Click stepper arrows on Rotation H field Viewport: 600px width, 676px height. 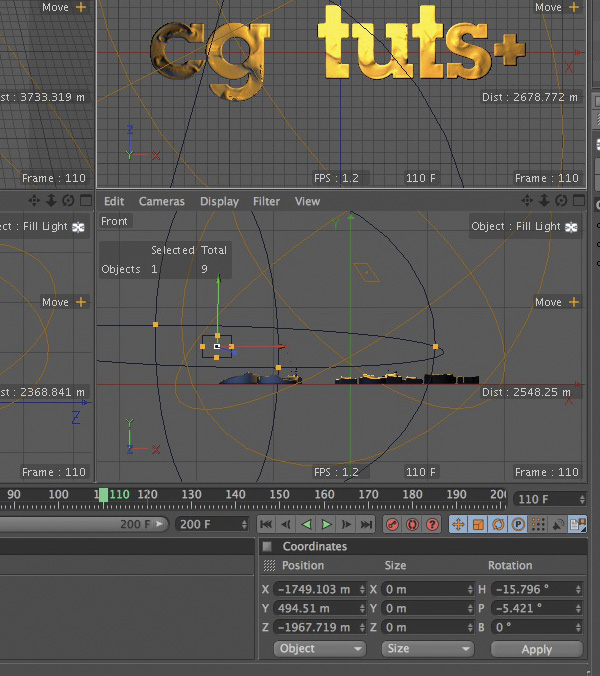pyautogui.click(x=578, y=589)
